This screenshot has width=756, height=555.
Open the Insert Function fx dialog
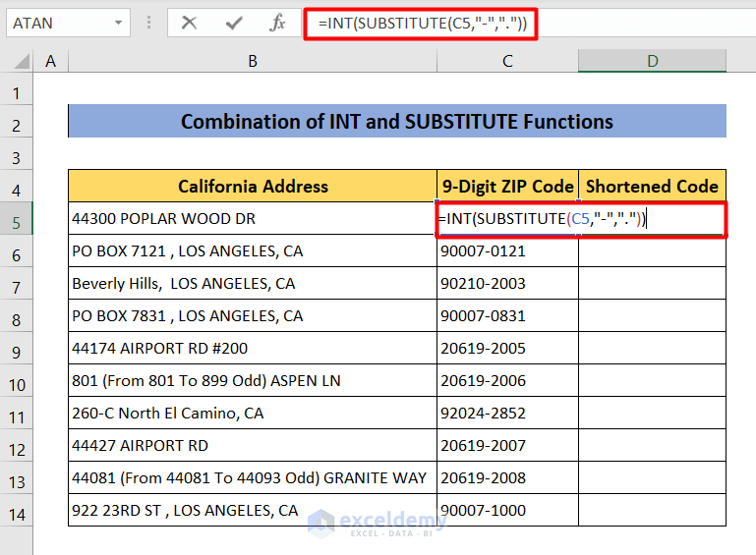(278, 23)
